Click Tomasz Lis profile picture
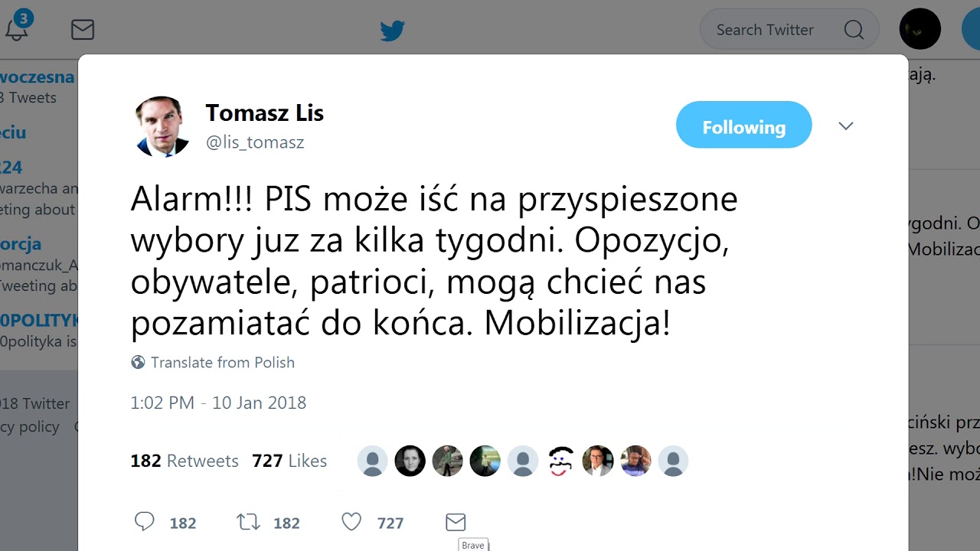This screenshot has width=980, height=551. click(x=162, y=126)
